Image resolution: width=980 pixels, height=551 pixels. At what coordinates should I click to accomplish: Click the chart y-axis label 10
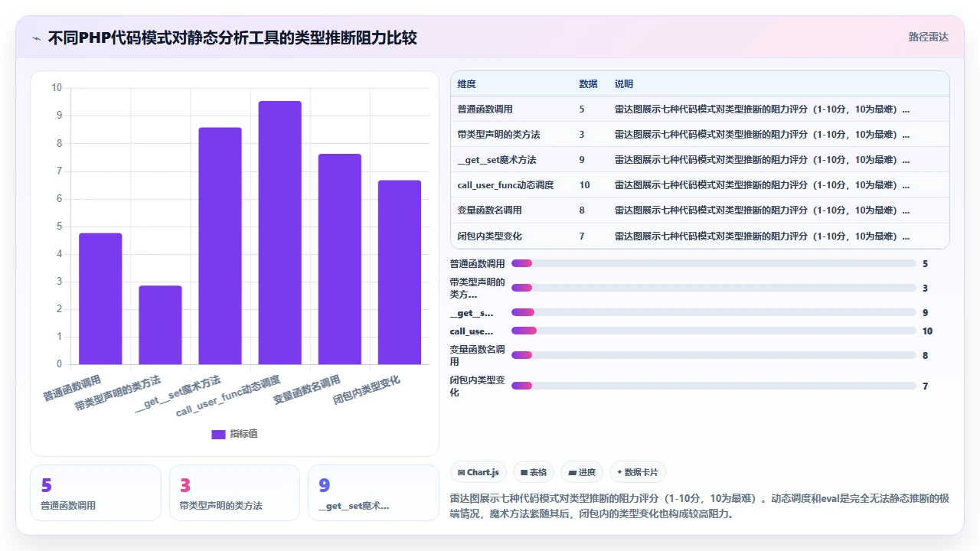tap(57, 88)
